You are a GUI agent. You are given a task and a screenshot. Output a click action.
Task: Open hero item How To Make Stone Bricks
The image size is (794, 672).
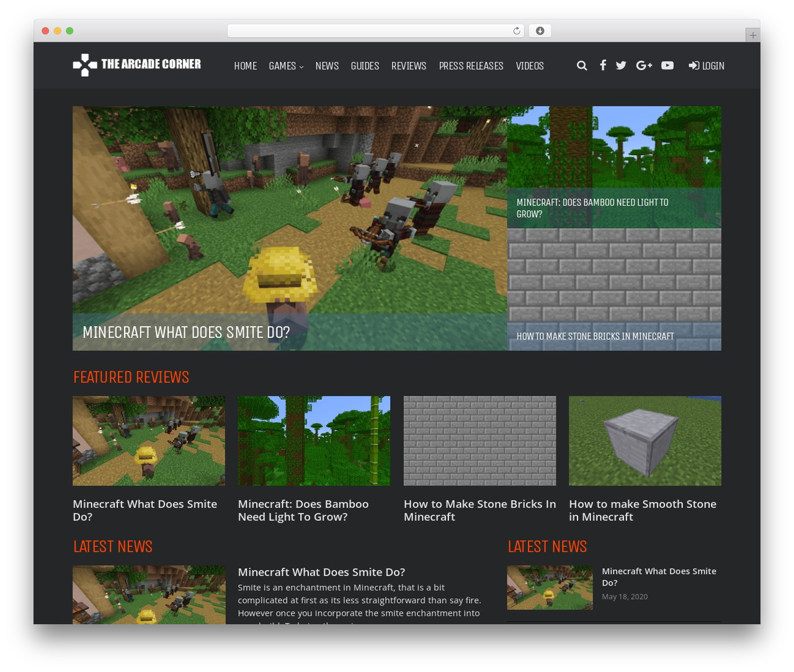[x=595, y=336]
